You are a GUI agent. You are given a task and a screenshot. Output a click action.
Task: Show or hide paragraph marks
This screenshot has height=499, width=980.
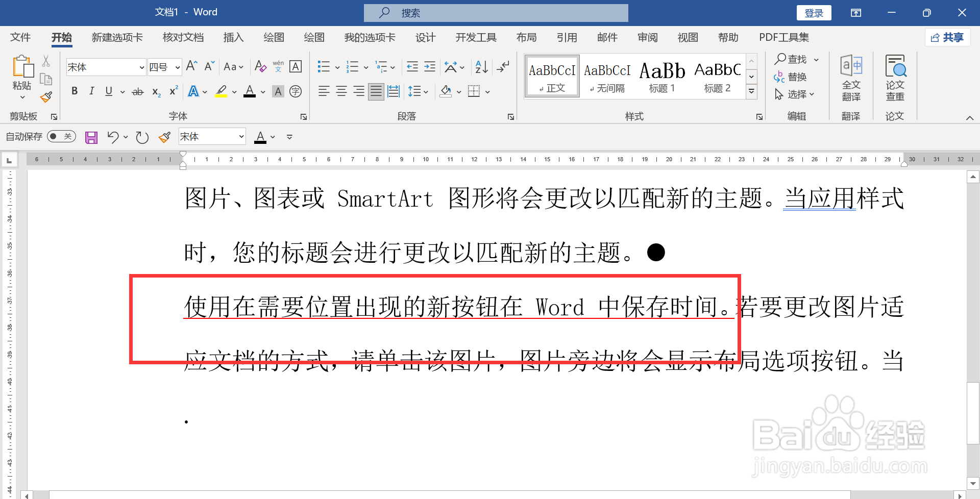tap(503, 66)
